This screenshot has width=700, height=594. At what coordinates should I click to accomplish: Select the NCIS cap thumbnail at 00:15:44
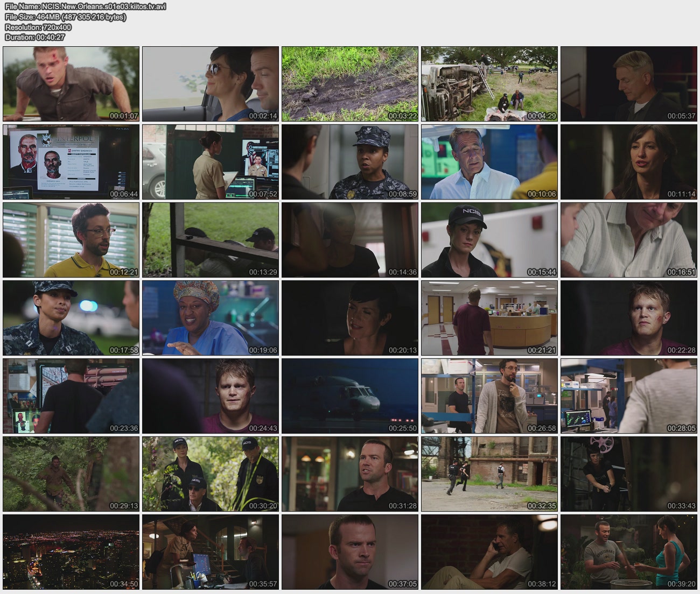[489, 240]
